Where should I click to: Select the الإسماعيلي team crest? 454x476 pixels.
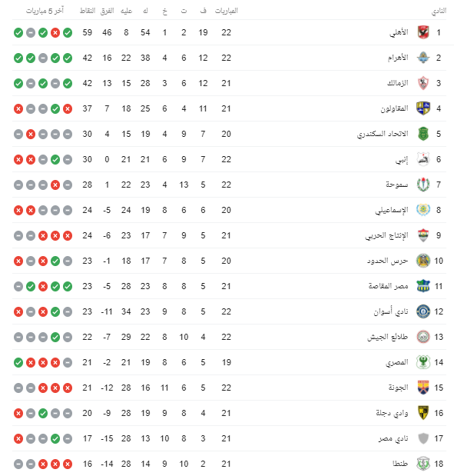(423, 210)
